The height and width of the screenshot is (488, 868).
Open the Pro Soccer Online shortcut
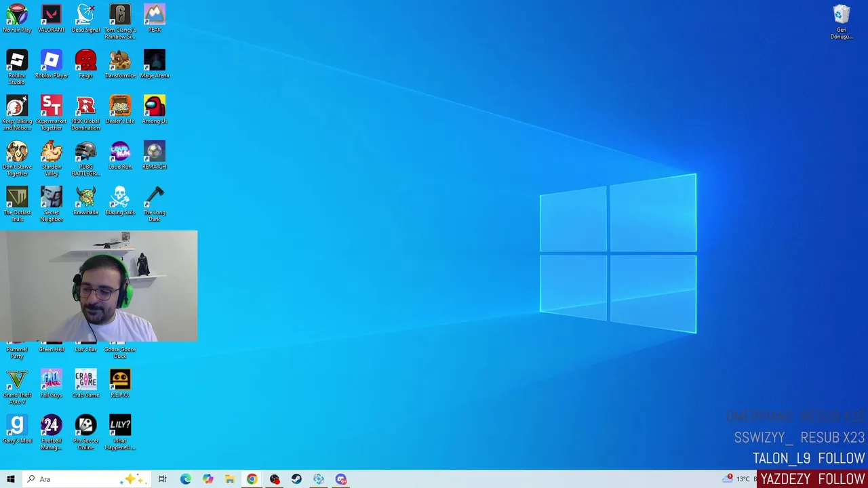point(86,432)
